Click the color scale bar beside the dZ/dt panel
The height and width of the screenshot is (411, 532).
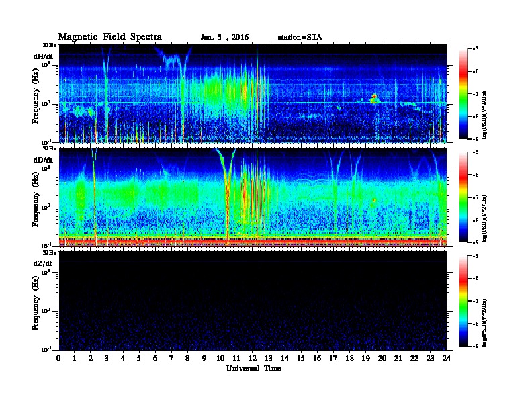coord(463,301)
